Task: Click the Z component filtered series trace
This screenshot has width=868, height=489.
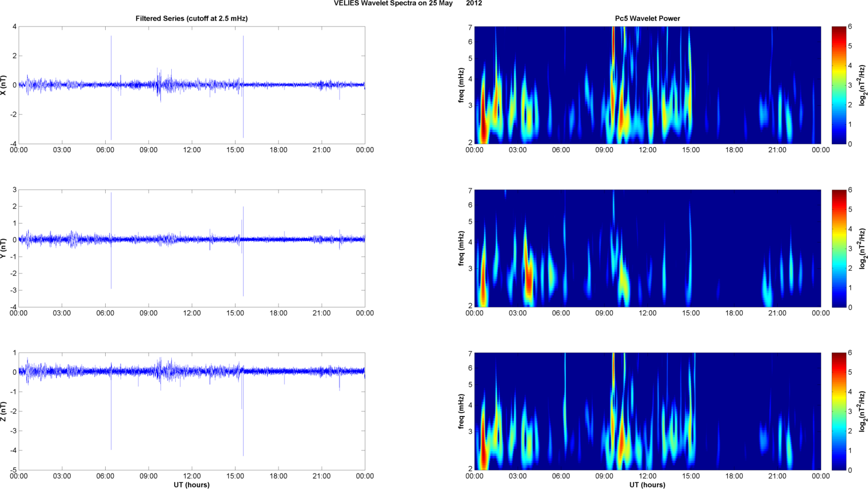Action: pos(192,371)
